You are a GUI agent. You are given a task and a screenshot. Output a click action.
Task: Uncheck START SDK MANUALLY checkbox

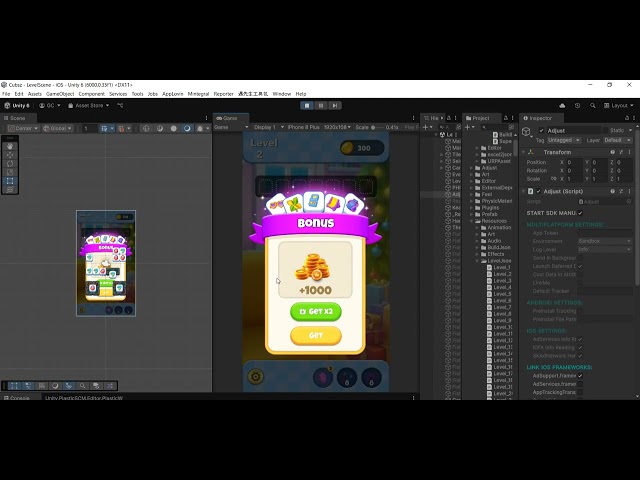(580, 213)
